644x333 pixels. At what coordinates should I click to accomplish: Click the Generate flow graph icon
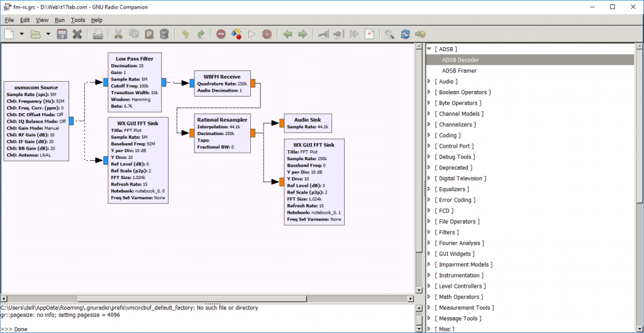[237, 34]
